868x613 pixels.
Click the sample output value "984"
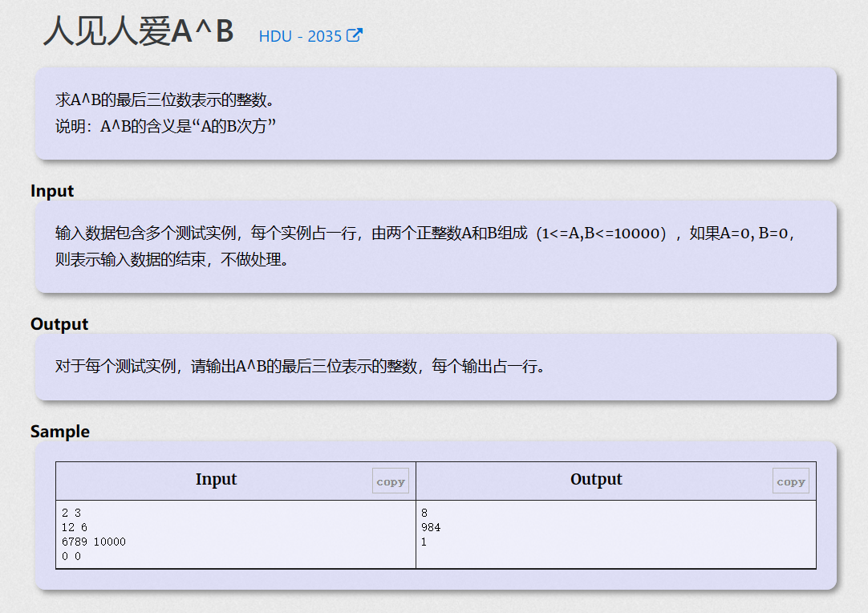click(x=431, y=527)
